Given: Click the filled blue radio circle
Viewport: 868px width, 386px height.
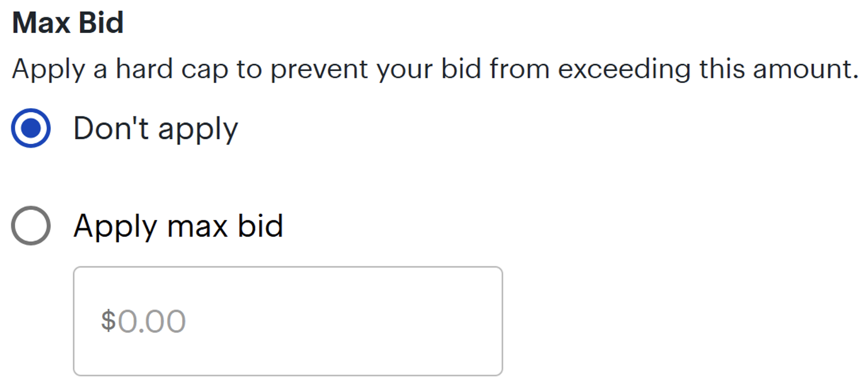Looking at the screenshot, I should point(30,128).
